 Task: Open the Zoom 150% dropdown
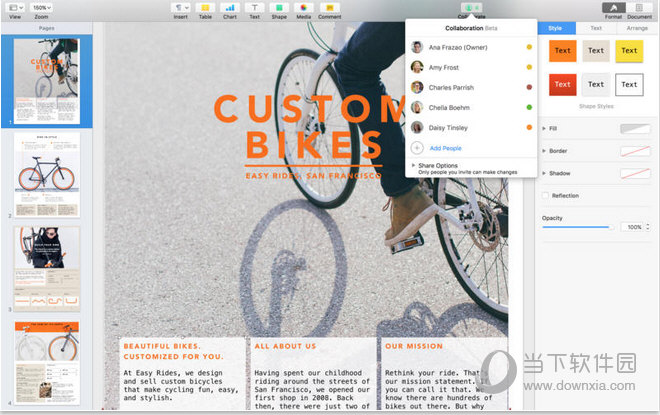pyautogui.click(x=42, y=8)
